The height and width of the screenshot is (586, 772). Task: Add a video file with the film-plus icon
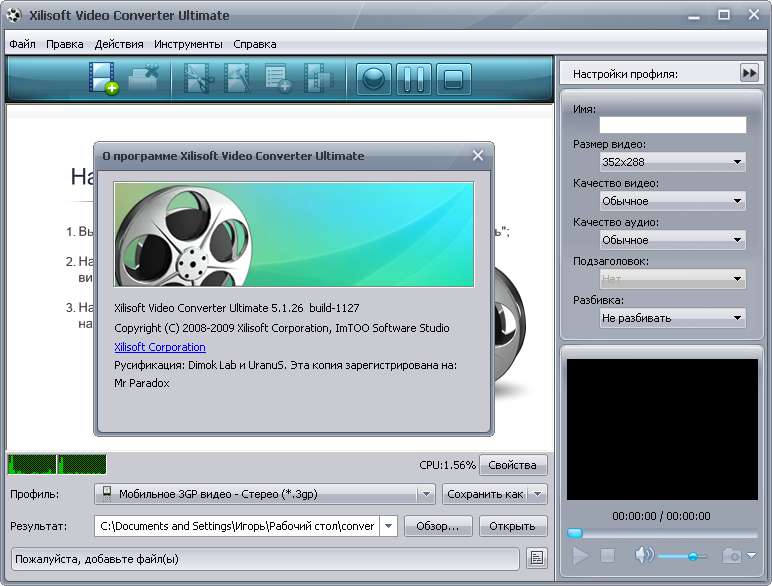click(104, 78)
